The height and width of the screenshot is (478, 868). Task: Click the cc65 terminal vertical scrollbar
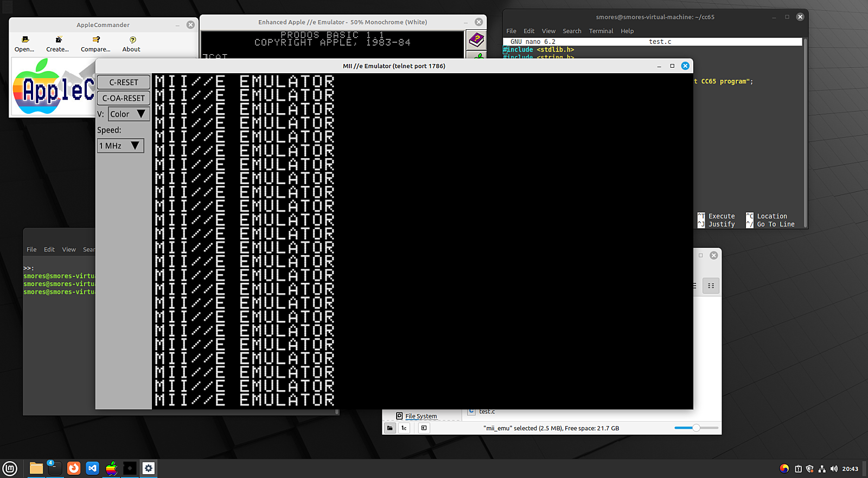(x=805, y=133)
